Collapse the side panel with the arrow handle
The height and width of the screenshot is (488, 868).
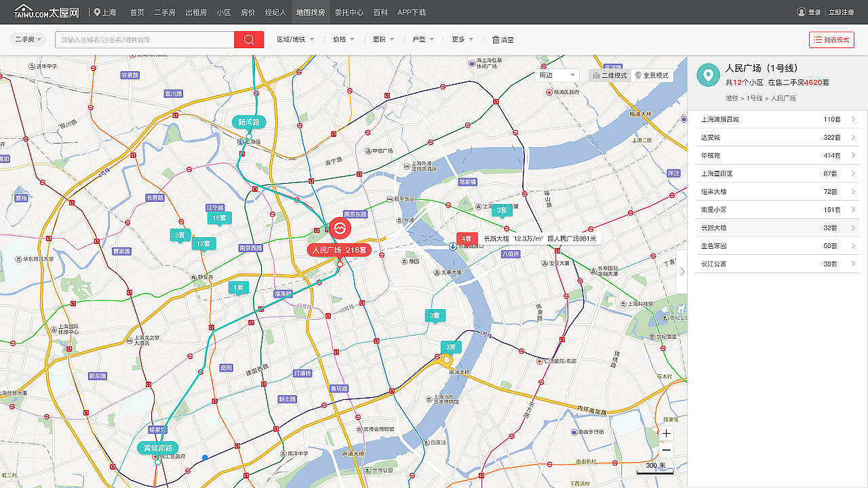(x=682, y=271)
